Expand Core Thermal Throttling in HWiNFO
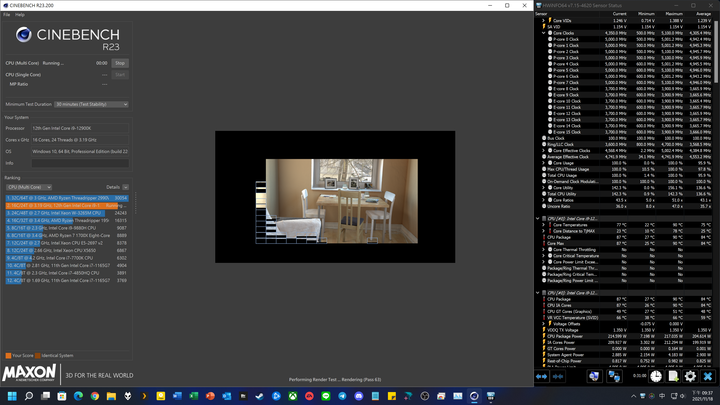 544,250
